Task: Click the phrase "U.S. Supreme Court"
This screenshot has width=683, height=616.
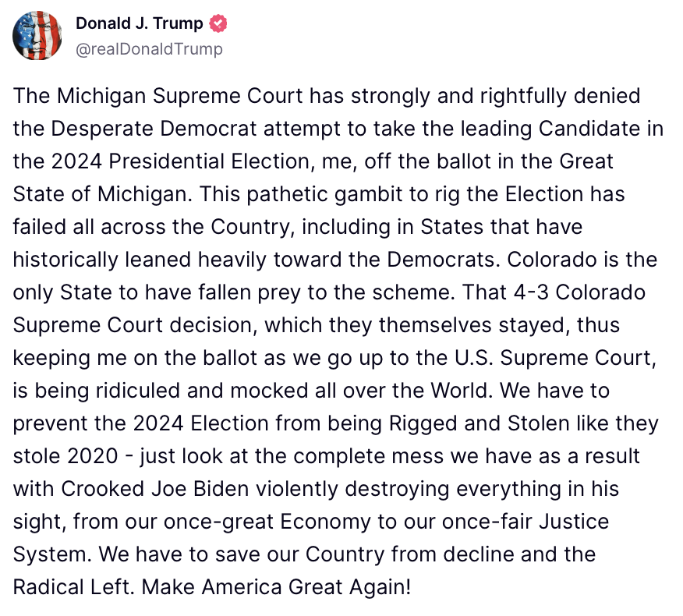Action: [555, 358]
